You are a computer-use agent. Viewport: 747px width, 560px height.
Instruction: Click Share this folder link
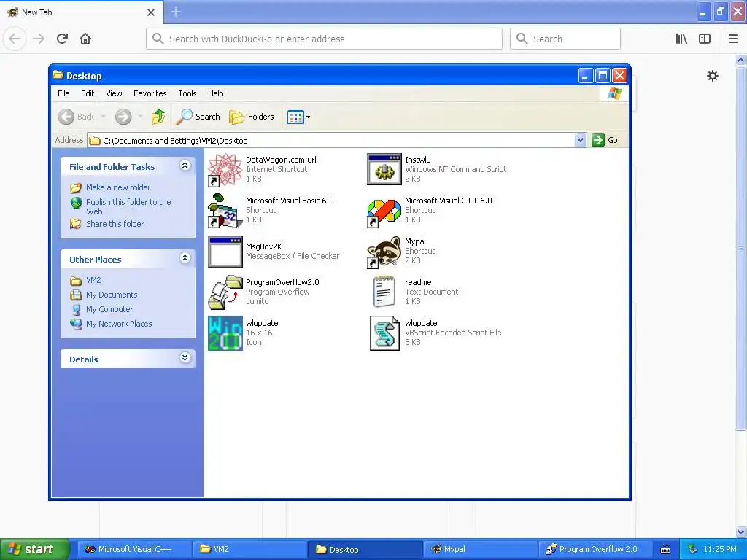coord(115,224)
